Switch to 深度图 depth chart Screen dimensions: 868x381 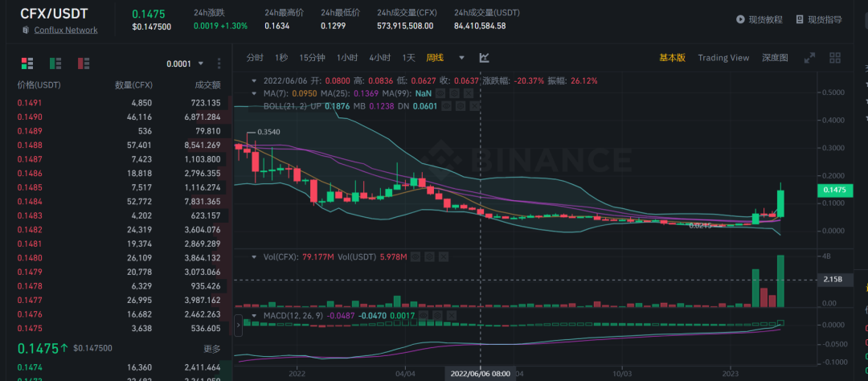pyautogui.click(x=775, y=58)
